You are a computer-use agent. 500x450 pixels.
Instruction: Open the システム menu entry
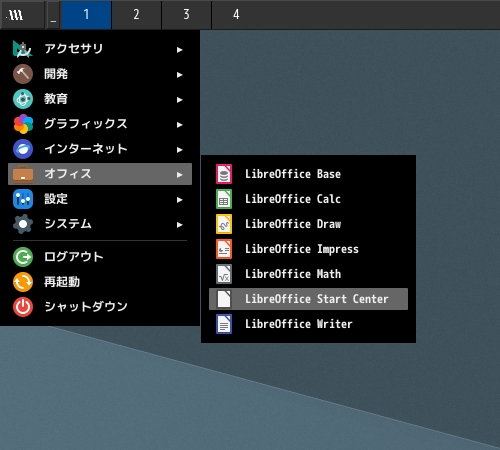(x=100, y=224)
